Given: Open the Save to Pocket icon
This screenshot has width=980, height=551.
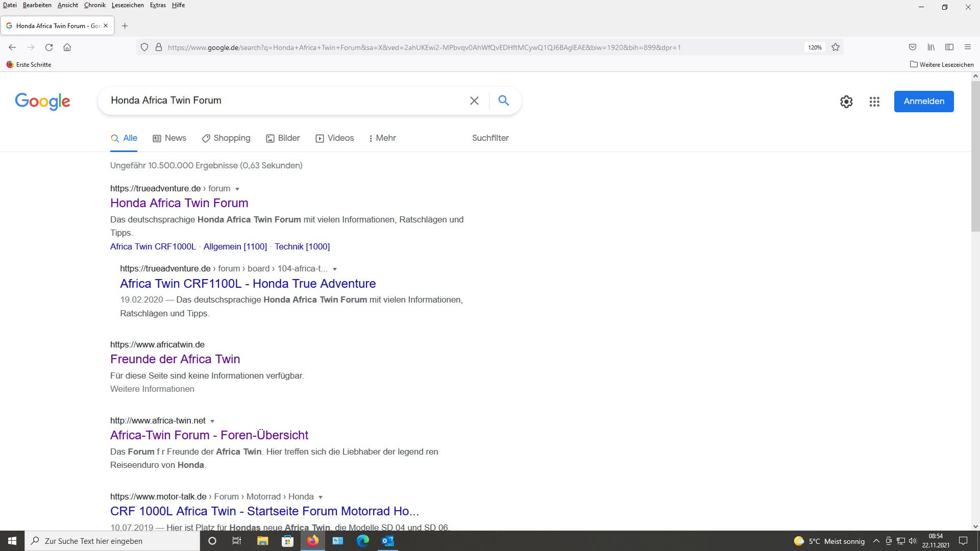Looking at the screenshot, I should point(913,47).
